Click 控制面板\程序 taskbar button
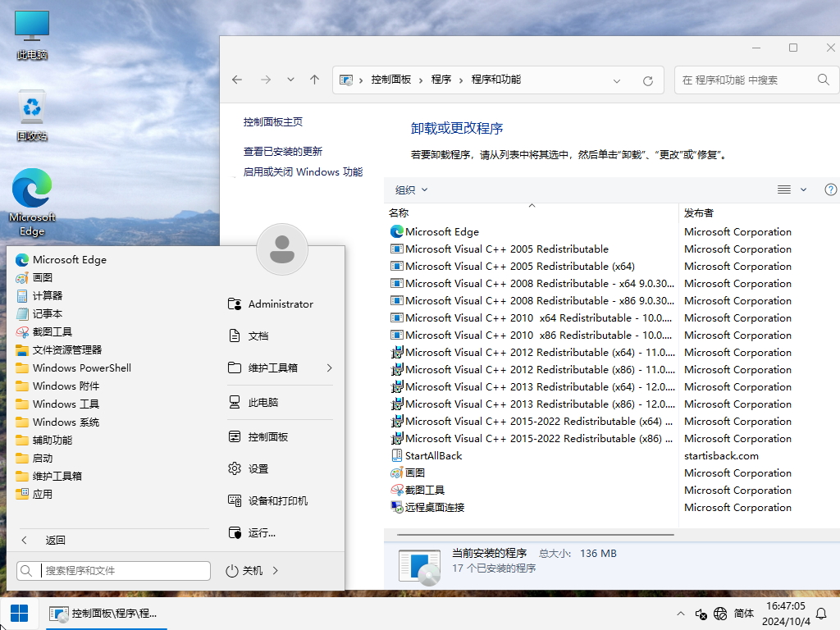 coord(106,614)
